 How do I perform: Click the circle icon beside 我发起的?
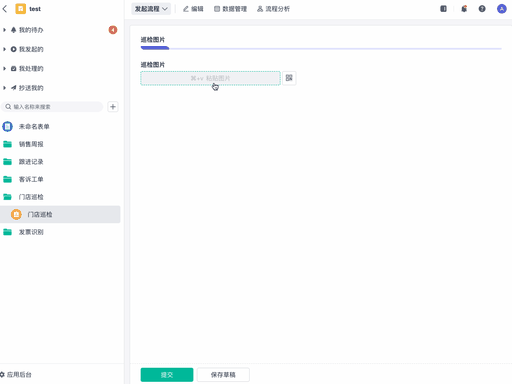(13, 49)
